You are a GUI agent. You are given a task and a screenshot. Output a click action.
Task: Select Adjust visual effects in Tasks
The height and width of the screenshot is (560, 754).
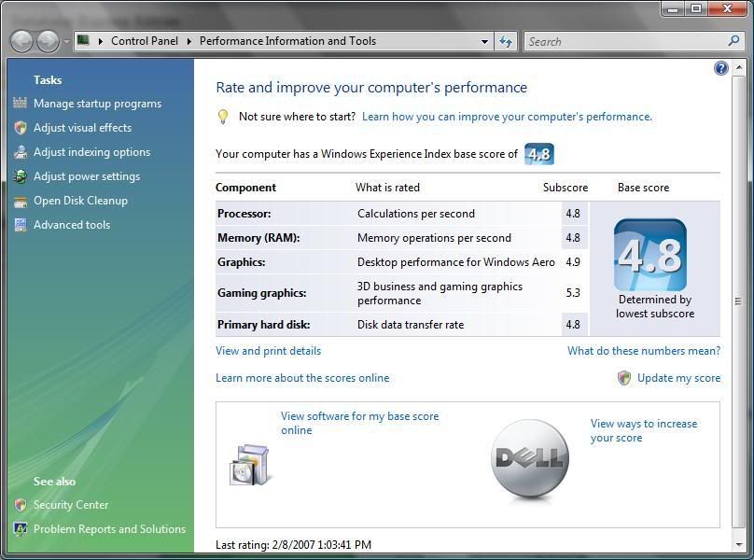tap(82, 128)
